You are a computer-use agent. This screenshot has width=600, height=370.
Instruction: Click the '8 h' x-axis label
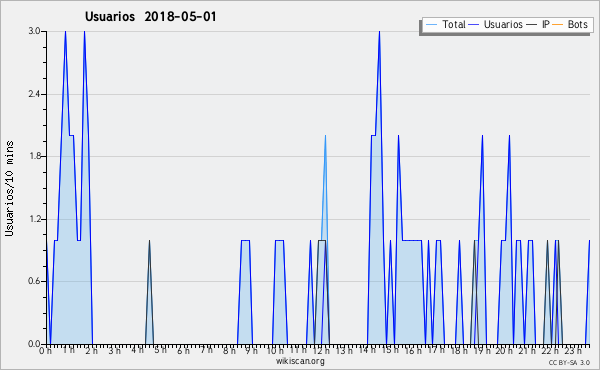(229, 351)
